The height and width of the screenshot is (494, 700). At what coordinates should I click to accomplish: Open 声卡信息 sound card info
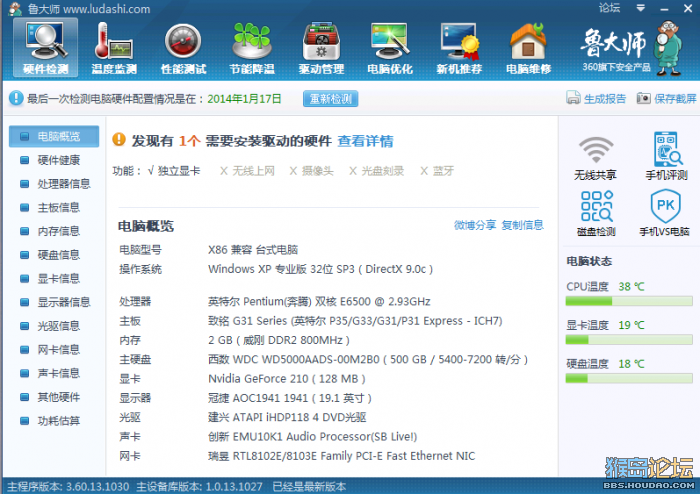58,373
